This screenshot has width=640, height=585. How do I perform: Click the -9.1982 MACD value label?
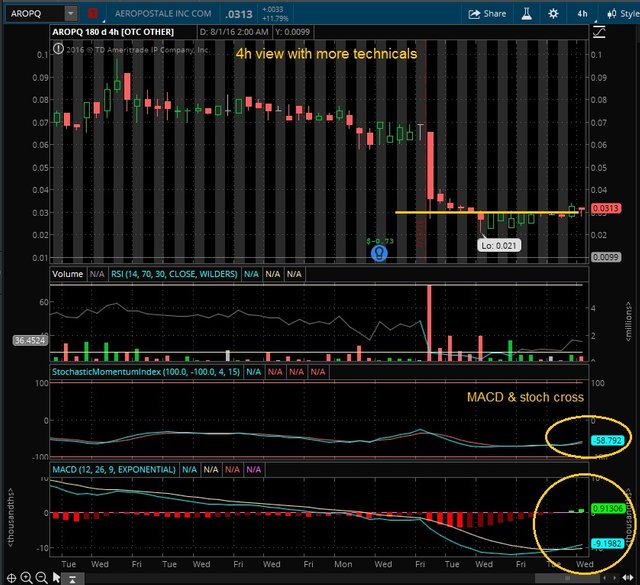point(607,543)
